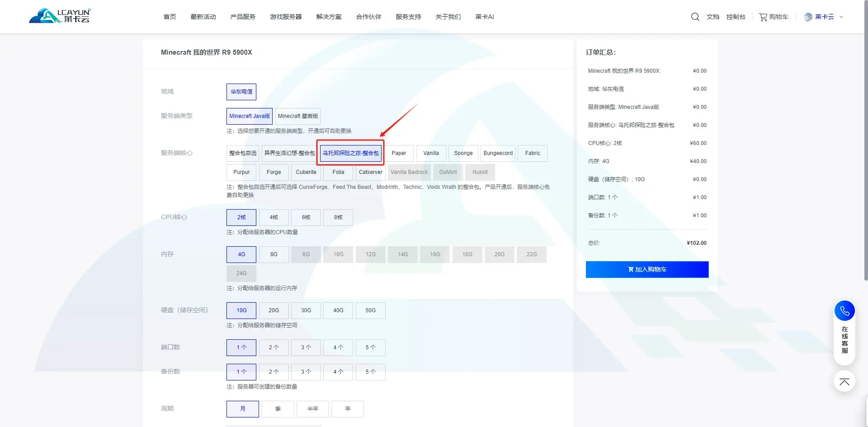Choose the Cuberite server core

pyautogui.click(x=306, y=172)
